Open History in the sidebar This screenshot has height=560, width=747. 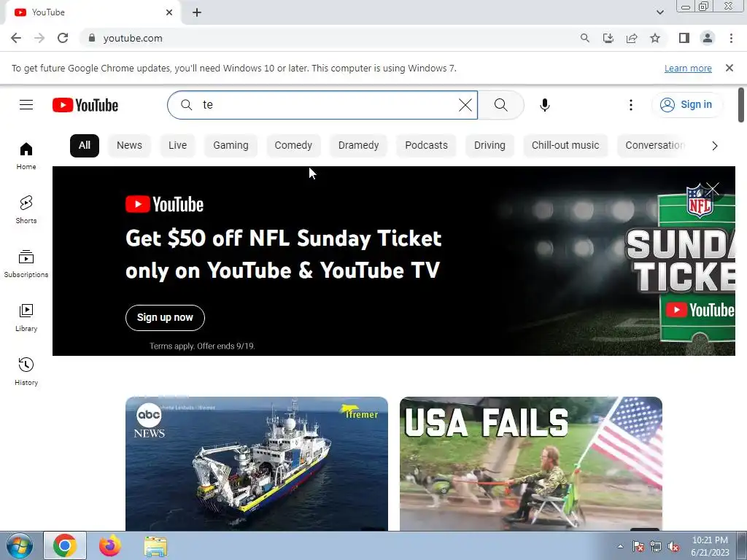click(26, 371)
